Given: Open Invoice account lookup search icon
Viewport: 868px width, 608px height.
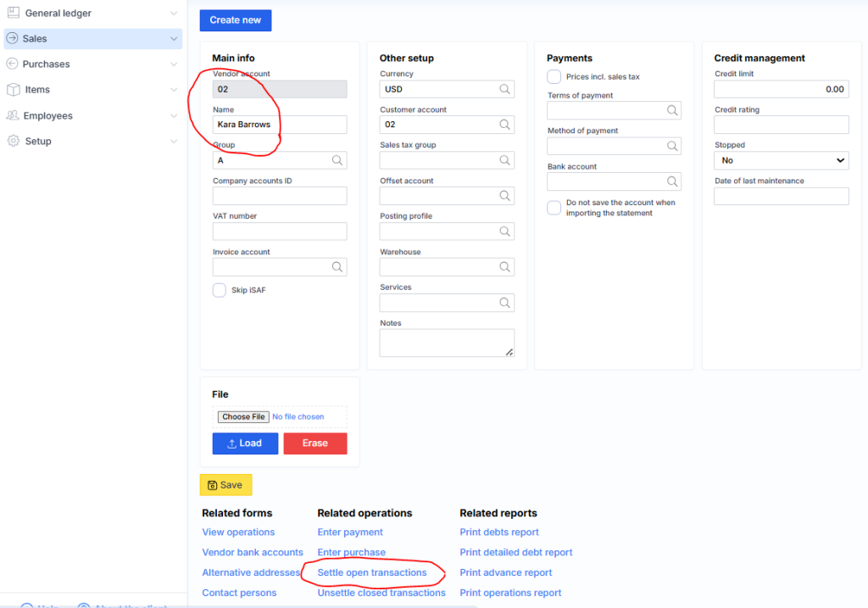Looking at the screenshot, I should tap(337, 267).
